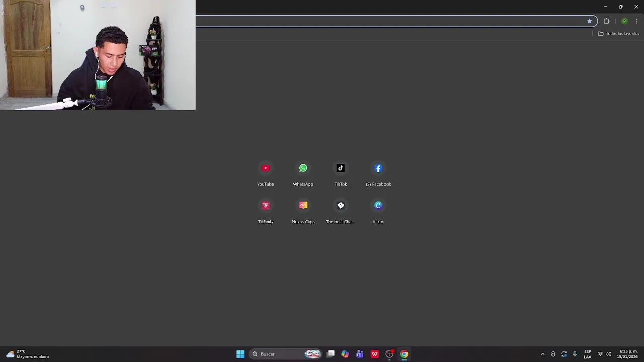Open the Facebook shortcut tile
This screenshot has height=362, width=644.
[378, 174]
